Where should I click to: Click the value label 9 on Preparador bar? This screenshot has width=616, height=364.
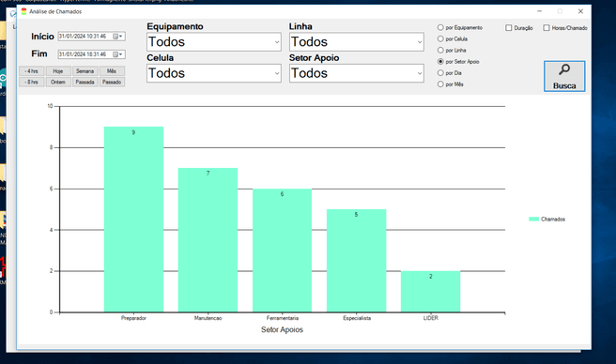(133, 132)
